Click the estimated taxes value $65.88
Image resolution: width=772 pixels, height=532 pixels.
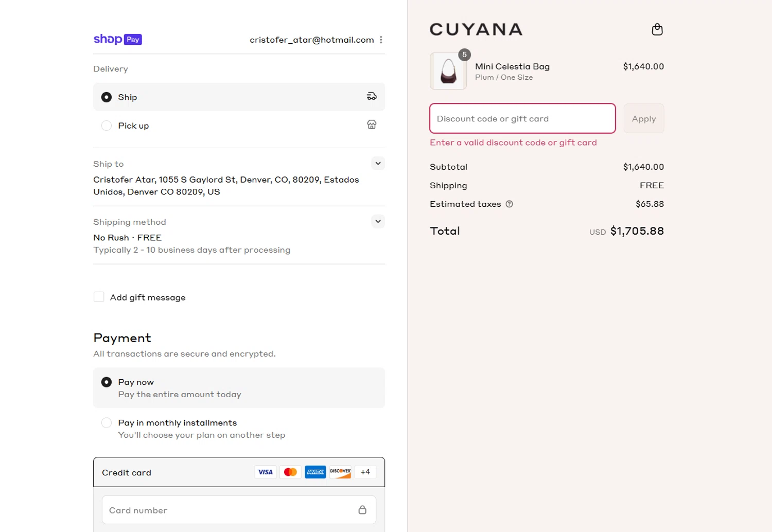click(x=650, y=204)
